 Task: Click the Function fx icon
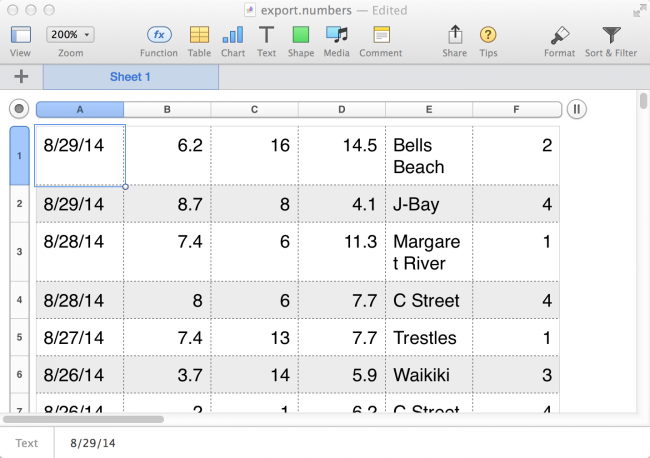coord(158,35)
